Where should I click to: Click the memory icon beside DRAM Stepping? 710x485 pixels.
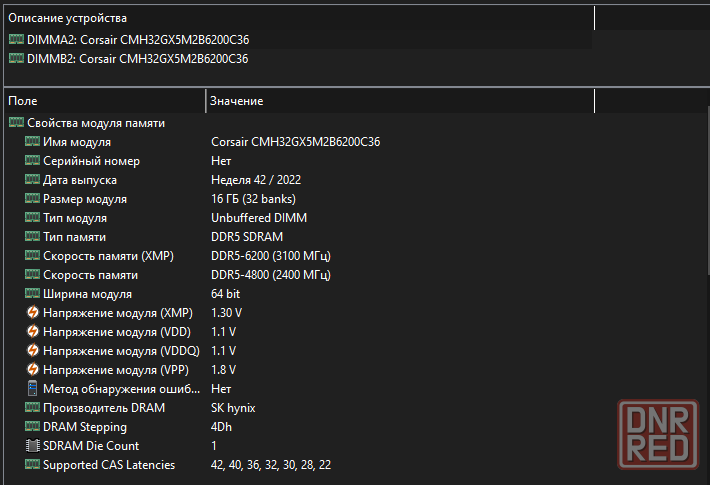click(x=33, y=427)
